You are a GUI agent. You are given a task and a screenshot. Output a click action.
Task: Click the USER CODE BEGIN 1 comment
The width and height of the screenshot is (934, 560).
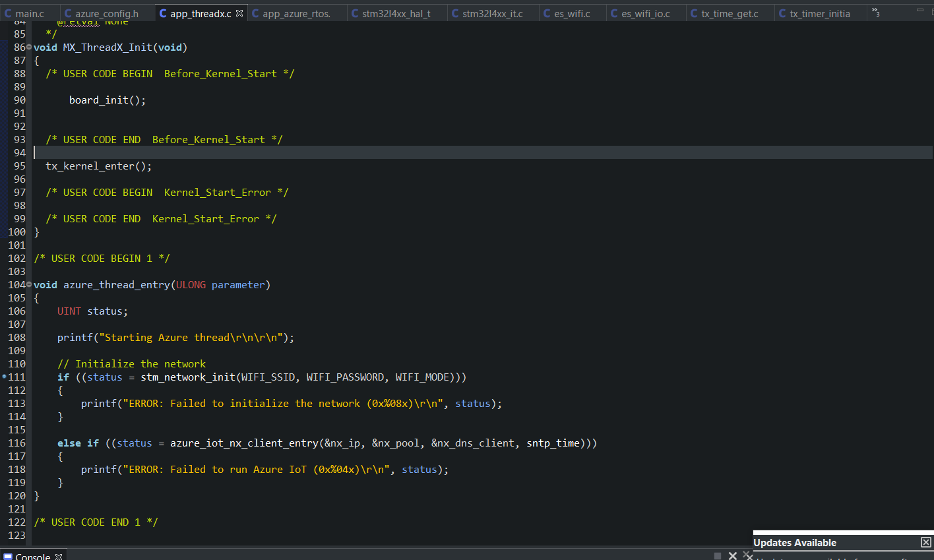(102, 259)
